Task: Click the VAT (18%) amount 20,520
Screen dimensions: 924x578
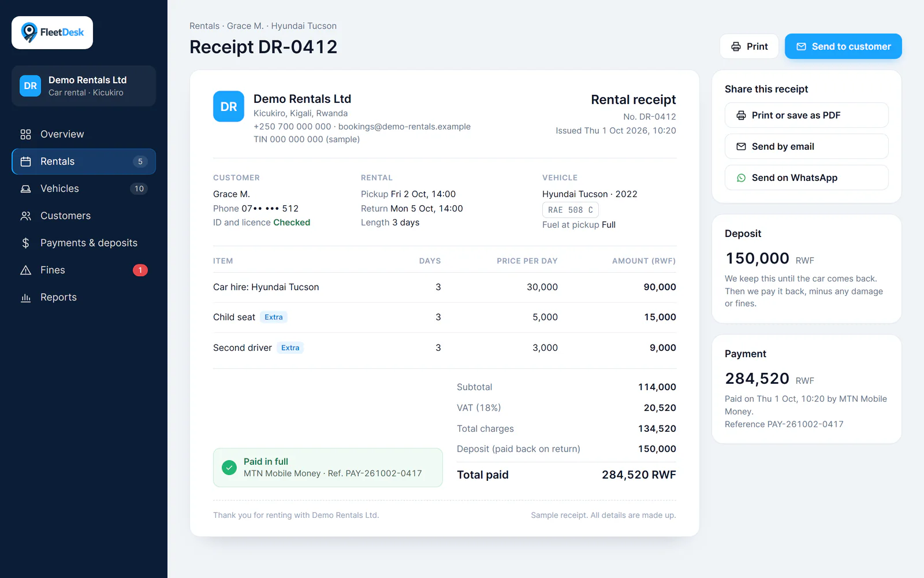Action: click(660, 407)
